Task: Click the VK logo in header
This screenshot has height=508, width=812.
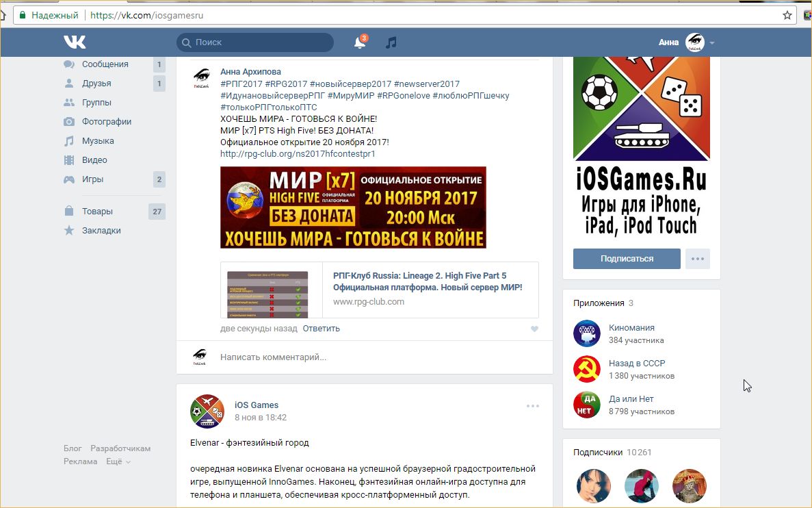Action: [75, 42]
